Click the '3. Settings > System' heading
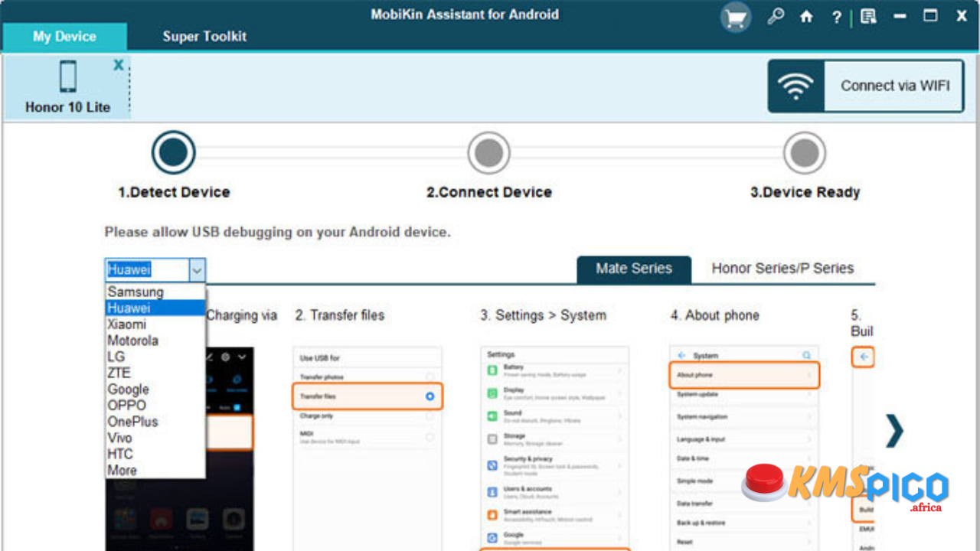The image size is (980, 551). (544, 315)
